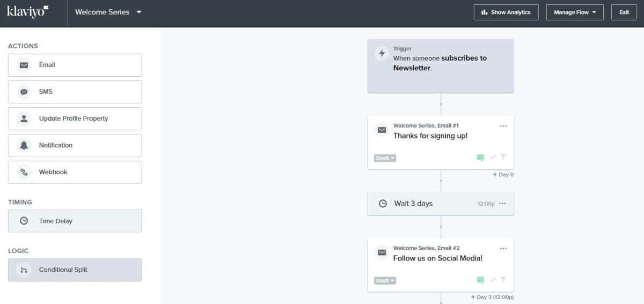Toggle the filter icon on Email #1
Image resolution: width=644 pixels, height=304 pixels.
503,157
